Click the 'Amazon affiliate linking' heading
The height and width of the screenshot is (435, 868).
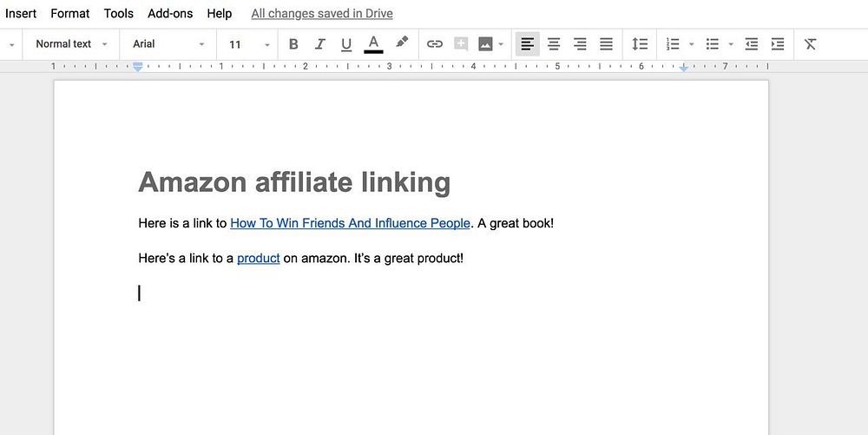pos(294,182)
